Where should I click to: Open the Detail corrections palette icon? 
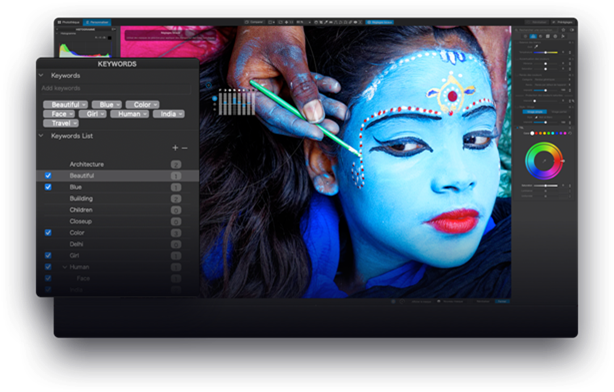(x=540, y=36)
